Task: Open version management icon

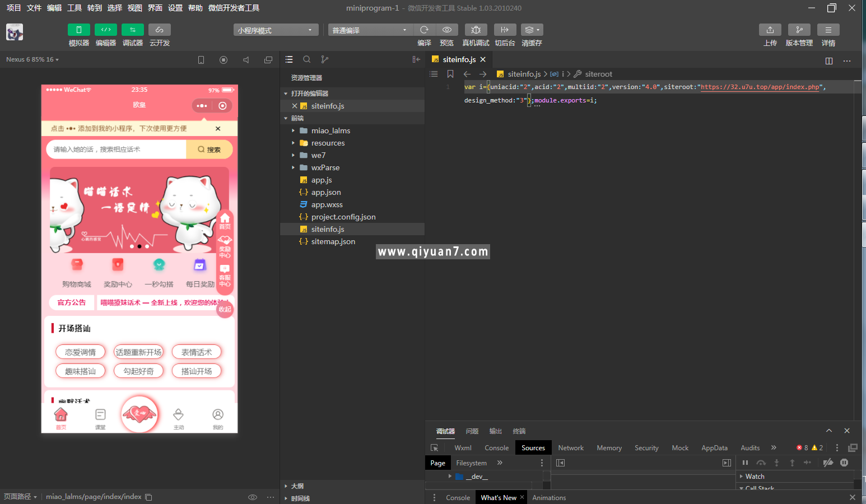Action: tap(799, 30)
